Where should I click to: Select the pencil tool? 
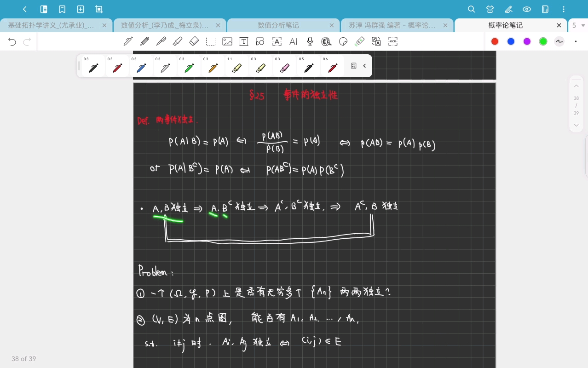pyautogui.click(x=144, y=41)
